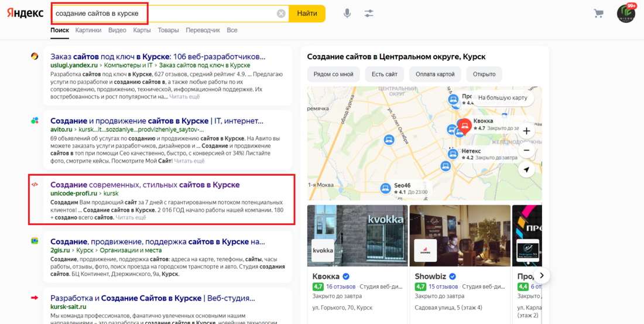644x324 pixels.
Task: Zoom out the map with minus
Action: pos(526,151)
